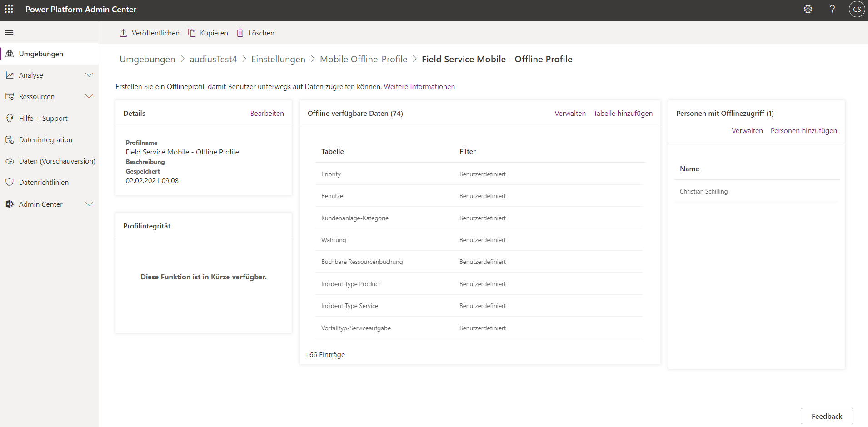Open the CS account avatar
Viewport: 868px width, 427px height.
(857, 9)
